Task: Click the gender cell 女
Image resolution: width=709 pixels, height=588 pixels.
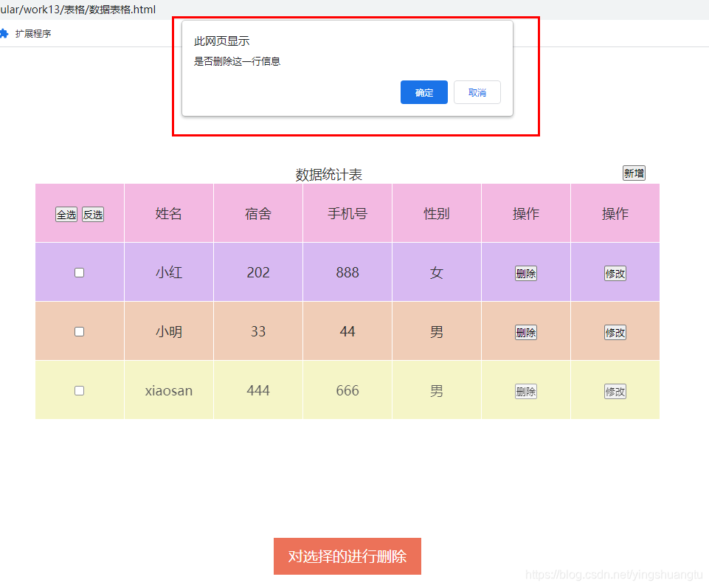Action: click(x=436, y=272)
